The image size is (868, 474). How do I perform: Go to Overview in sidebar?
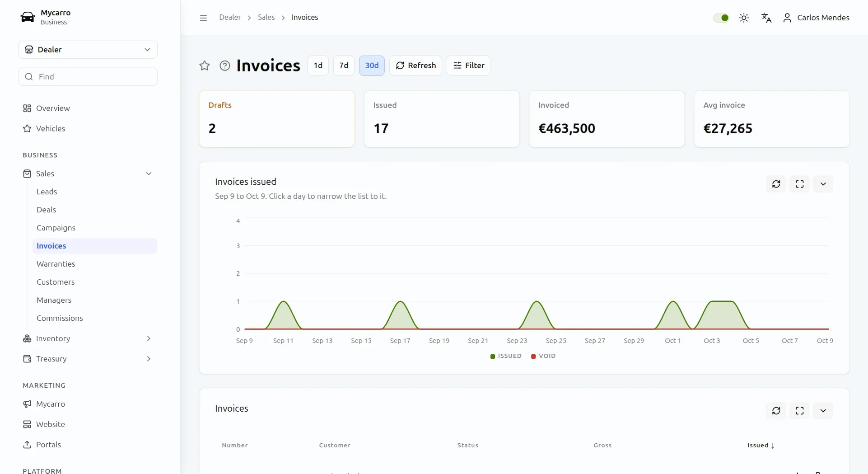53,108
